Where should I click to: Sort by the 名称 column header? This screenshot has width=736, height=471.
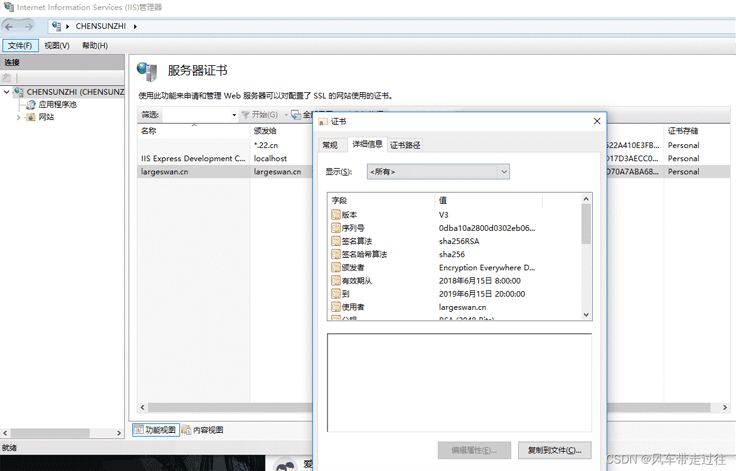click(x=193, y=131)
